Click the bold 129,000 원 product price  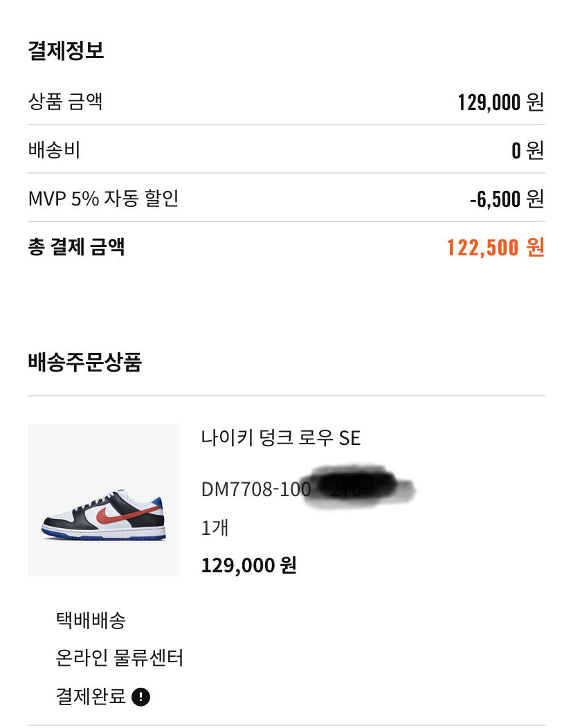(248, 565)
